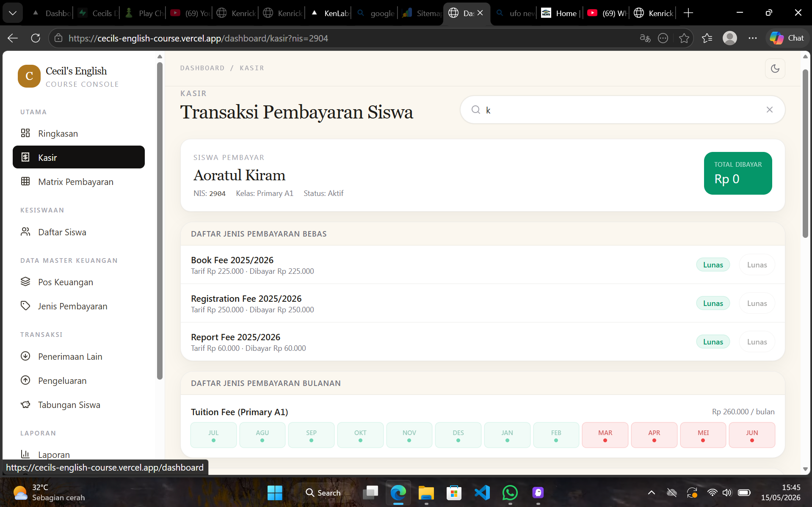Open Ringkasan in sidebar
Screen dimensions: 812x507
[x=79, y=133]
